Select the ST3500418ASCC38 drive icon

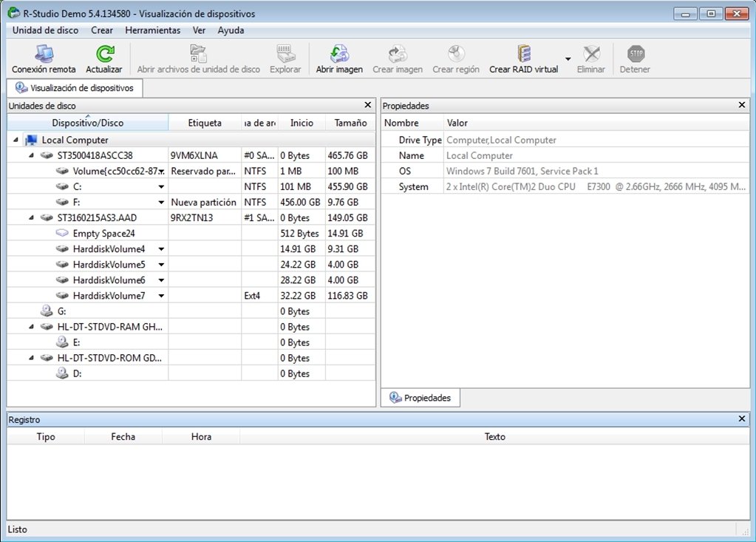pos(47,155)
